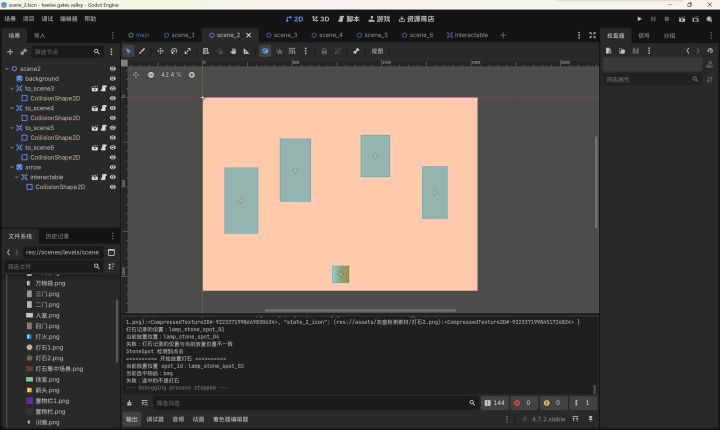Open the interactable scene tab
Image resolution: width=720 pixels, height=430 pixels.
tap(467, 35)
